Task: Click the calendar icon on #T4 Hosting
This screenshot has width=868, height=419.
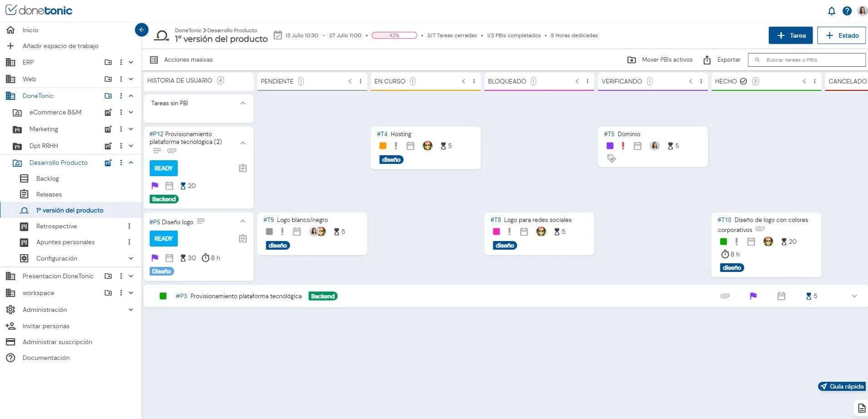Action: pos(410,146)
